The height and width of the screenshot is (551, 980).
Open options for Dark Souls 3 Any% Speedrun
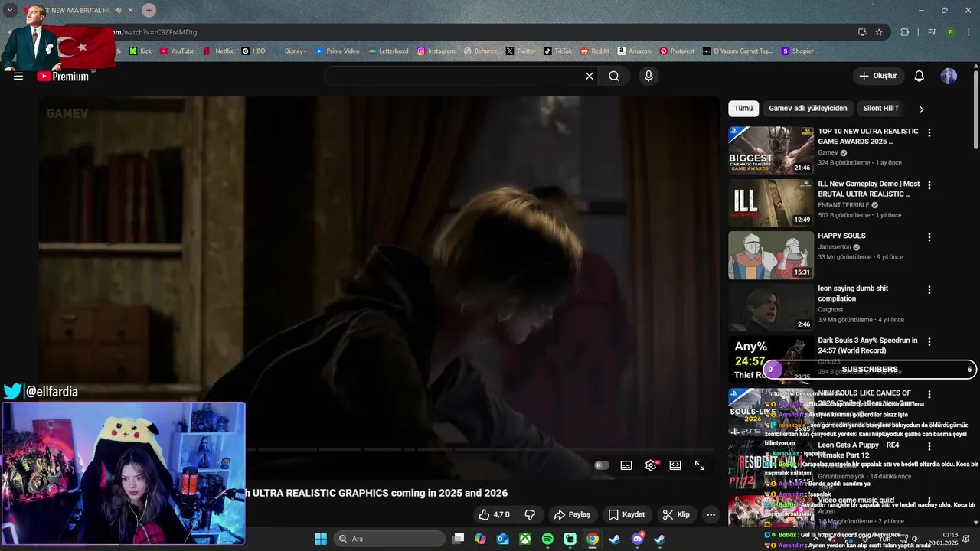pos(929,342)
